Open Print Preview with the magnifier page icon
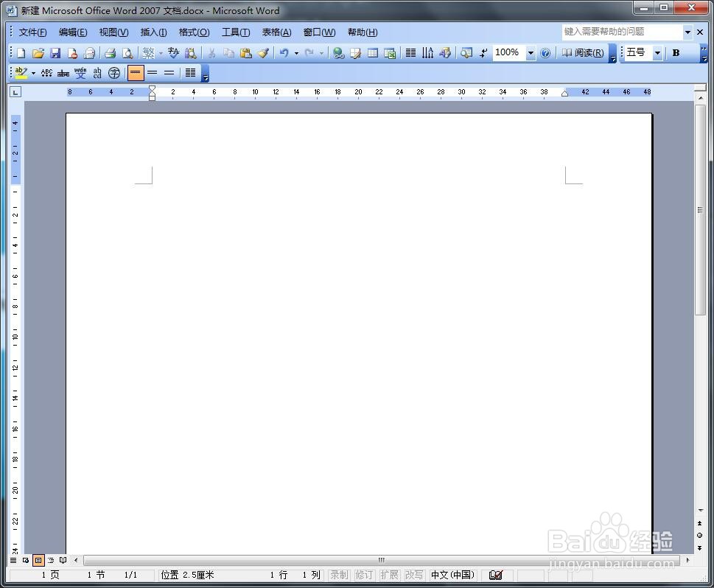The height and width of the screenshot is (588, 714). click(128, 53)
